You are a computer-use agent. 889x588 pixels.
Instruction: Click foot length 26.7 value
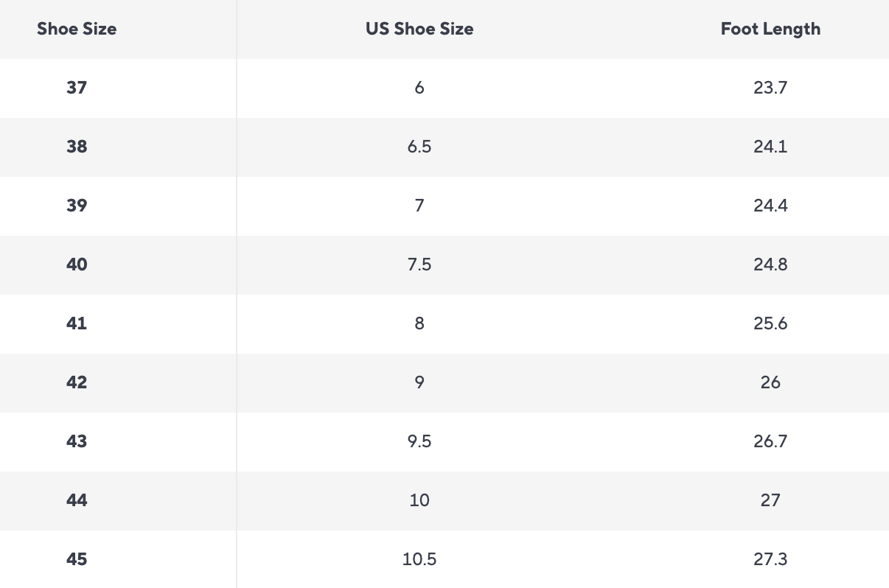coord(770,441)
